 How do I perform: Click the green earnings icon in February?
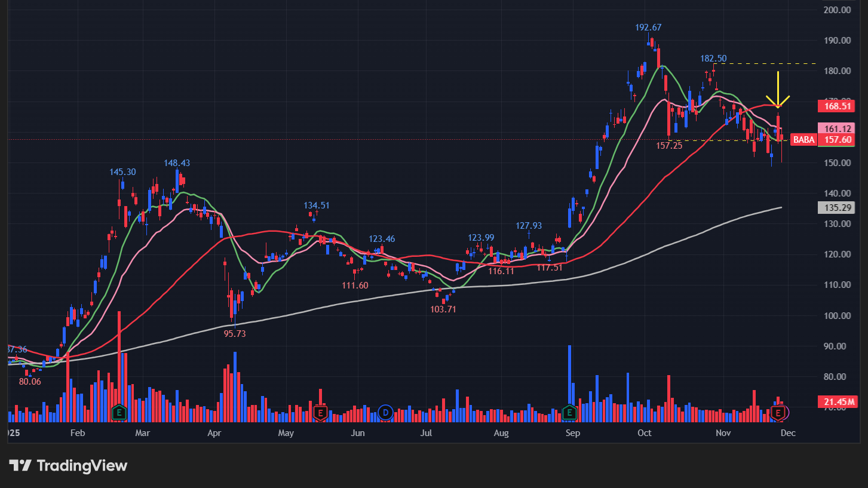[x=119, y=412]
